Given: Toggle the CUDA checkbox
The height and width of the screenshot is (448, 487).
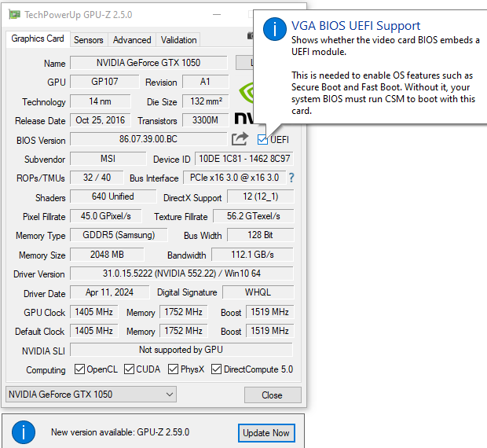Looking at the screenshot, I should coord(129,369).
